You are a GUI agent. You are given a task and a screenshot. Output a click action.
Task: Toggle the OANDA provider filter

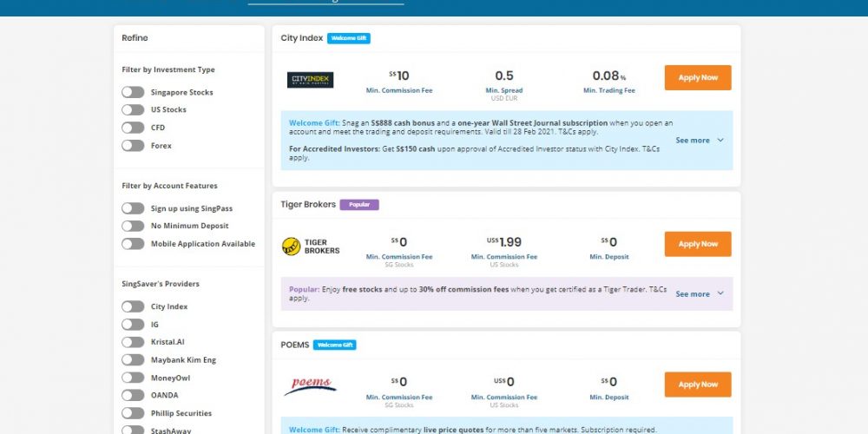click(133, 395)
